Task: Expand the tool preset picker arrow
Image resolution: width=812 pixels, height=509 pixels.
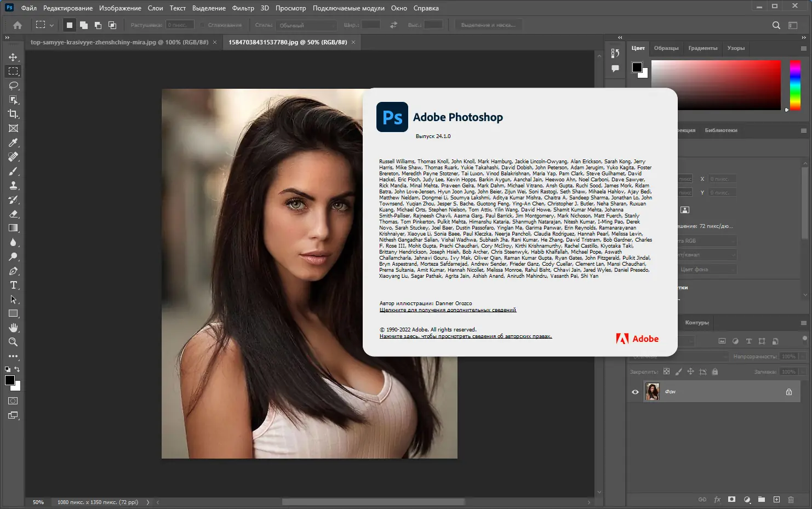Action: point(52,25)
